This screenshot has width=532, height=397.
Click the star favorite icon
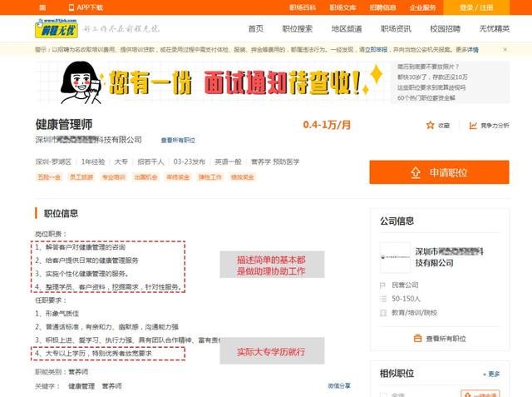[x=431, y=126]
